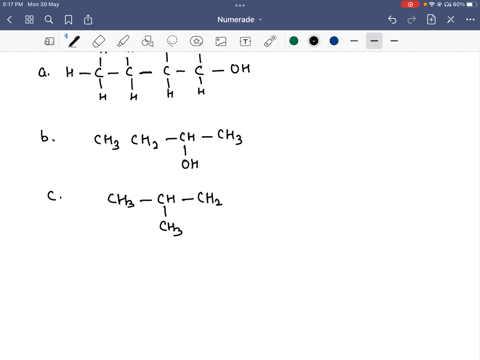Image resolution: width=480 pixels, height=360 pixels.
Task: Open the share export menu
Action: (88, 20)
